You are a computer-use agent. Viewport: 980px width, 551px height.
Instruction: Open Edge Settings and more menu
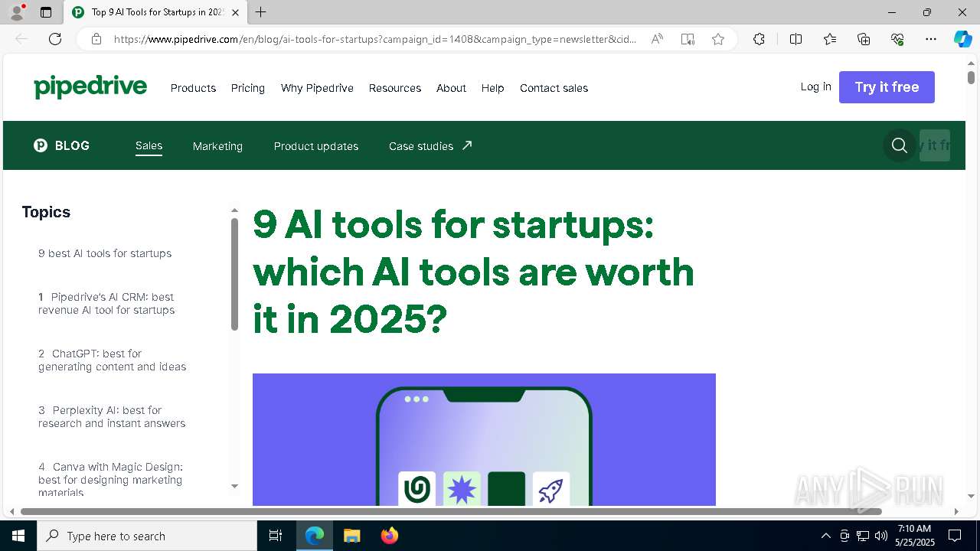[x=931, y=39]
